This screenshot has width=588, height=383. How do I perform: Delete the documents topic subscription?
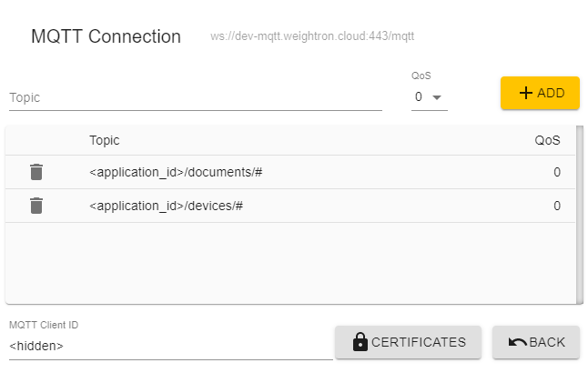36,172
